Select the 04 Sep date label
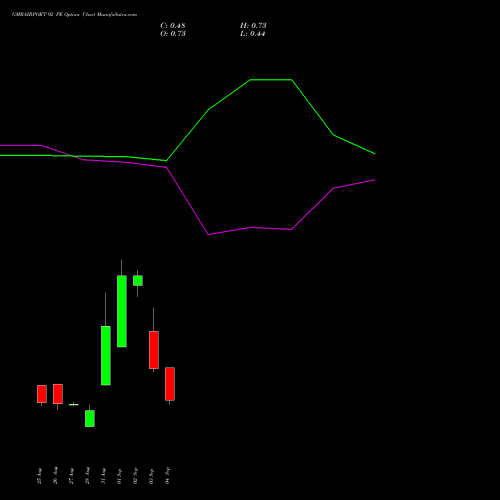 coord(167,476)
